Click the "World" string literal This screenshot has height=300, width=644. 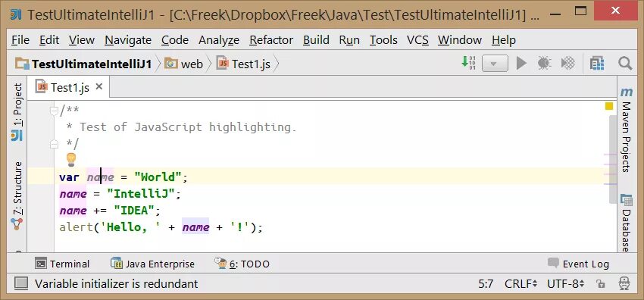coord(158,177)
